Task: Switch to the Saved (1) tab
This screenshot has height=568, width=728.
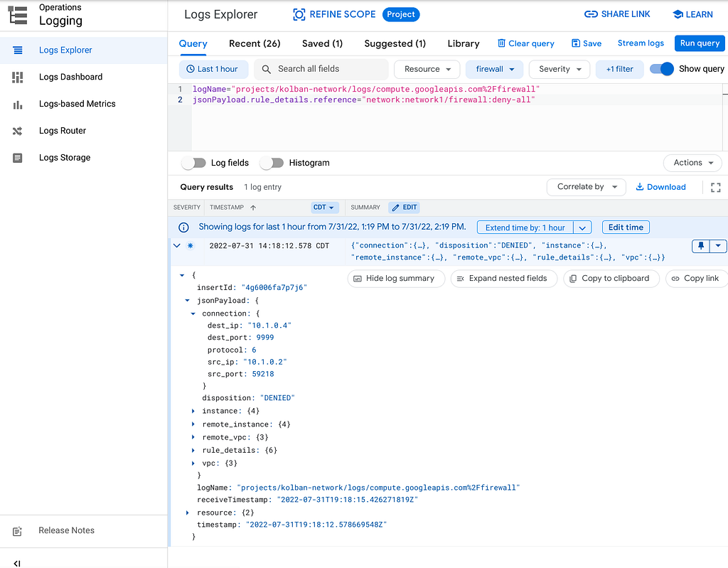Action: point(322,43)
